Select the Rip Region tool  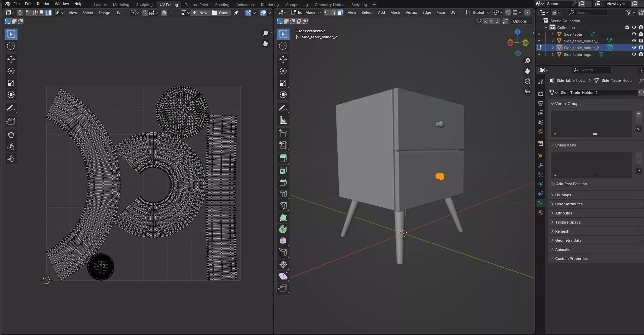click(x=283, y=288)
